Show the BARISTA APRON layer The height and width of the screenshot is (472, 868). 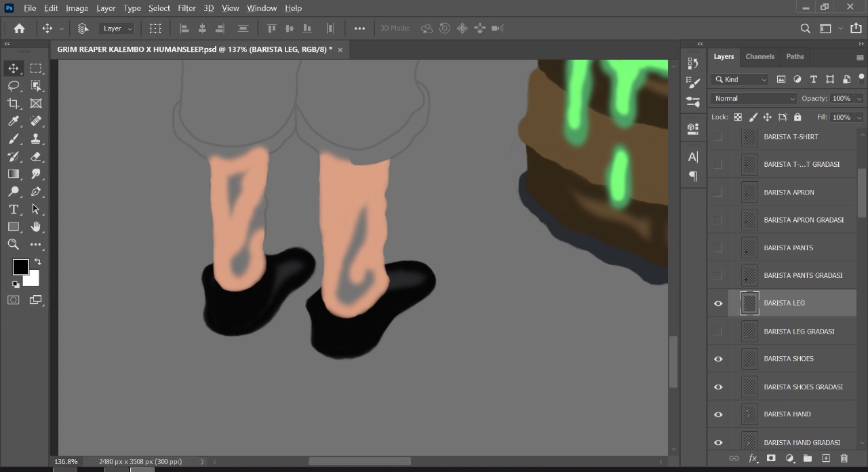(x=718, y=192)
